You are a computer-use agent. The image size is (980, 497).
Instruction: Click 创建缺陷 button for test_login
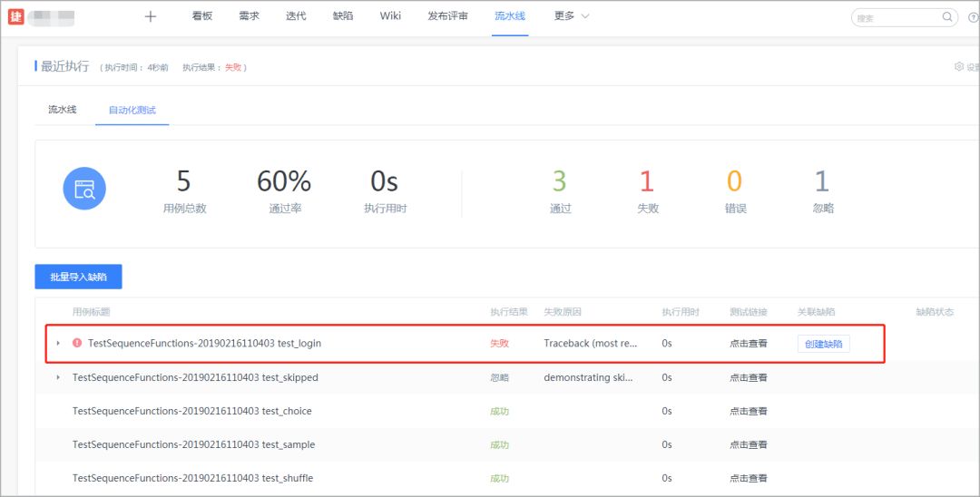point(823,344)
